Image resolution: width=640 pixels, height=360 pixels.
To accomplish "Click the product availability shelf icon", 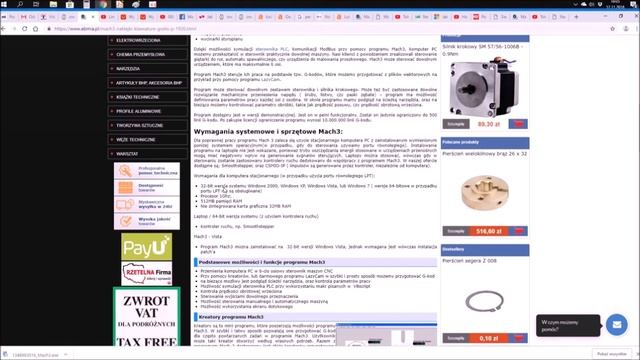I will (x=125, y=187).
